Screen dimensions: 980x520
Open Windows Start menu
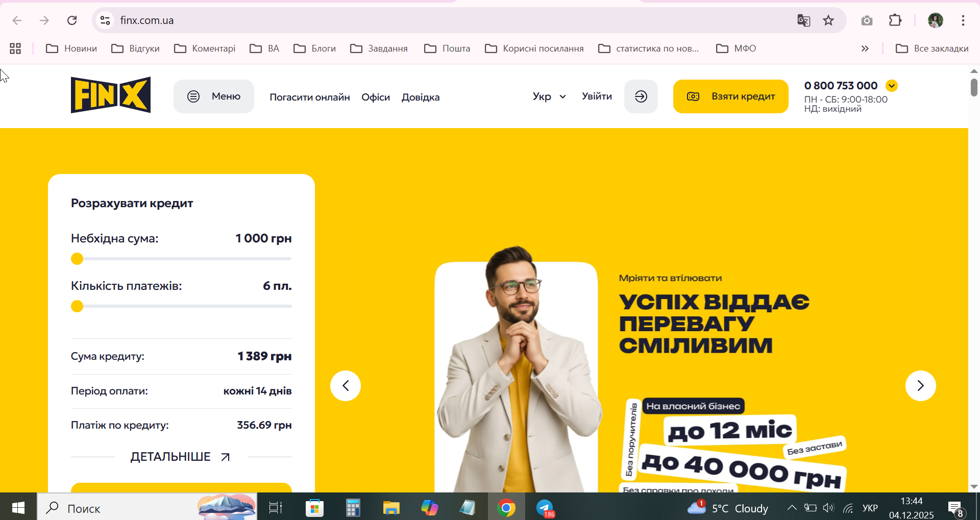(x=18, y=508)
